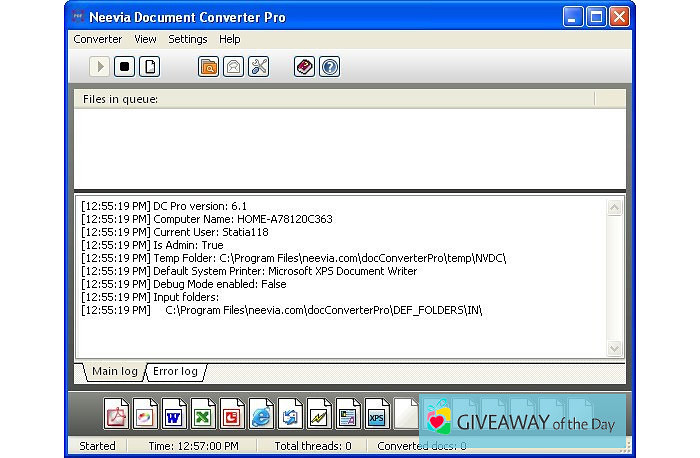Click the blue question mark help icon
The image size is (700, 458).
pyautogui.click(x=329, y=67)
